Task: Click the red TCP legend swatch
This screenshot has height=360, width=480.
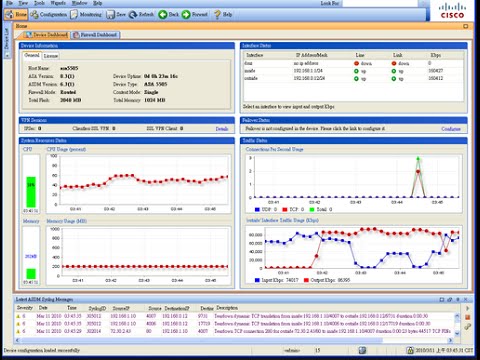Action: [285, 209]
